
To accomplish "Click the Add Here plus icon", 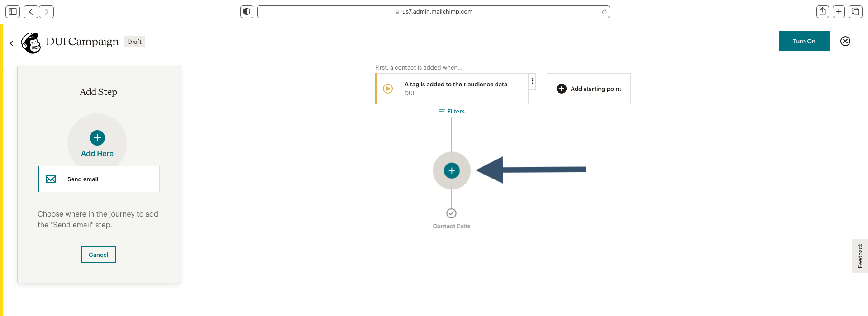I will pos(97,138).
